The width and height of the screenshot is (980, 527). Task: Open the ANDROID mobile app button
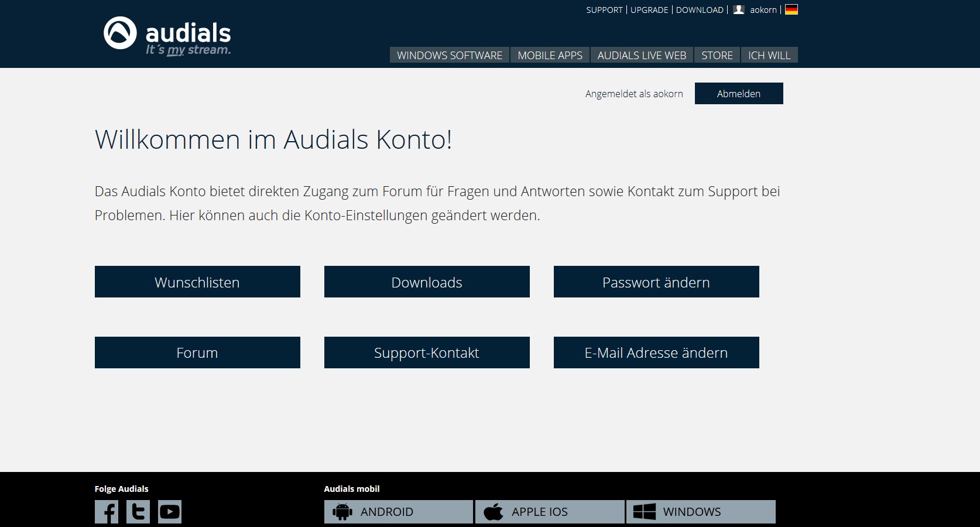coord(399,512)
